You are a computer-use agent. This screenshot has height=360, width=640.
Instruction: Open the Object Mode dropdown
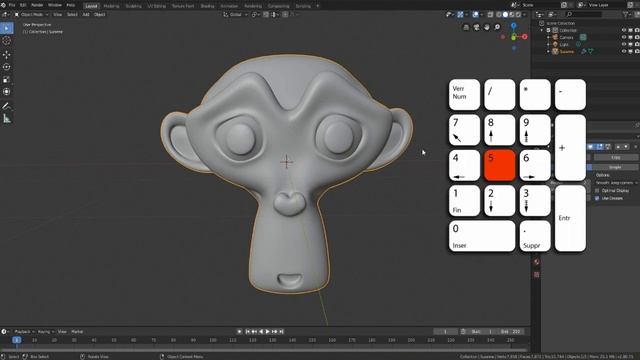(31, 14)
